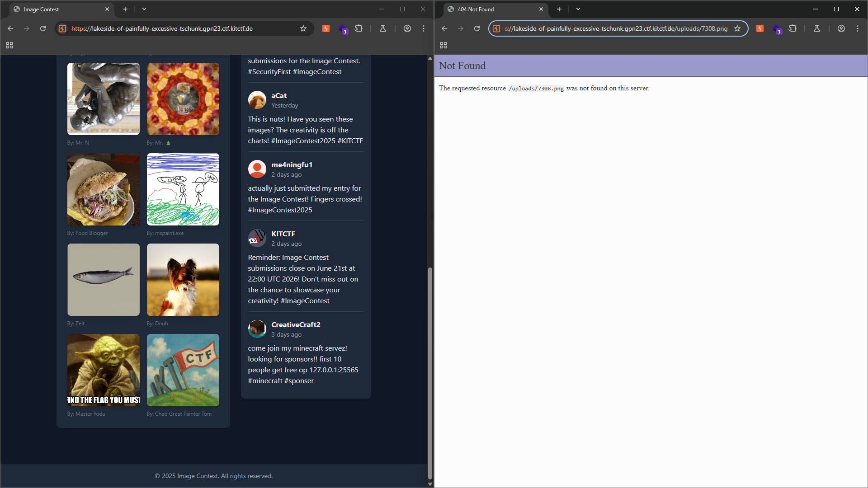
Task: Open the KIT CTF flag painting
Action: point(183,370)
